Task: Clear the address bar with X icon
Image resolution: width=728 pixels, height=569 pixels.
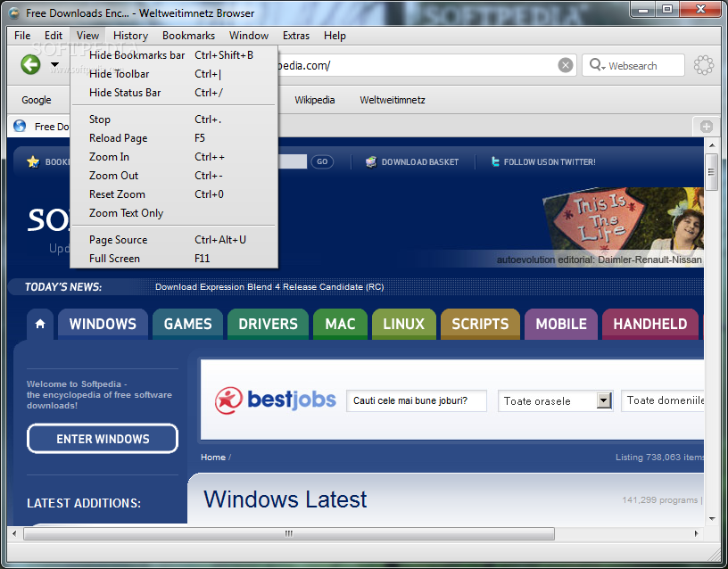Action: click(565, 65)
